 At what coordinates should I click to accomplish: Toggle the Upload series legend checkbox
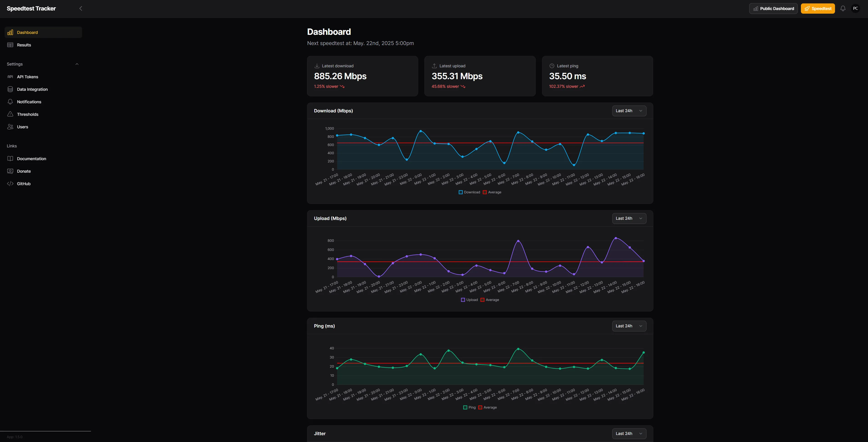point(463,300)
